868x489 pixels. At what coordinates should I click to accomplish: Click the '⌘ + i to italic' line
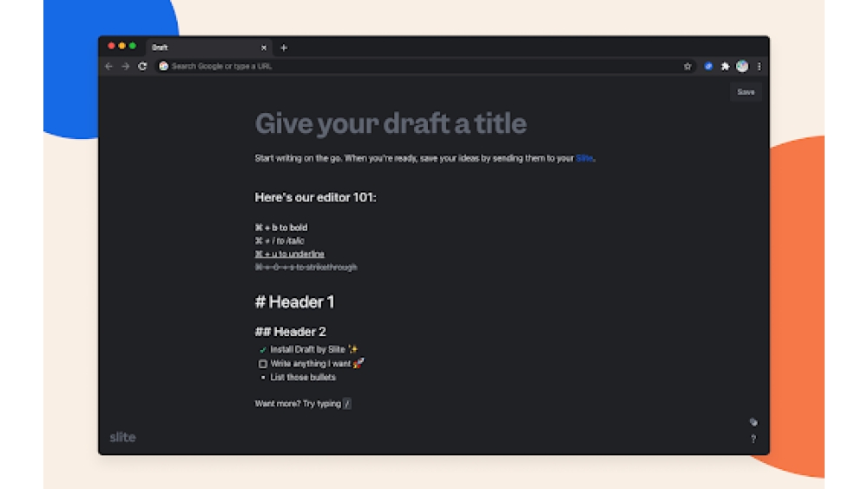(x=279, y=241)
